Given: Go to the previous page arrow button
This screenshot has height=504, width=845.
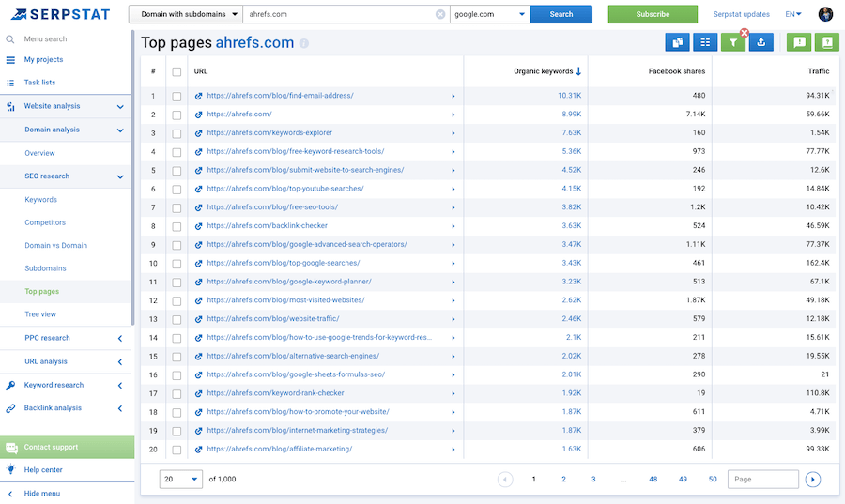Looking at the screenshot, I should (505, 480).
